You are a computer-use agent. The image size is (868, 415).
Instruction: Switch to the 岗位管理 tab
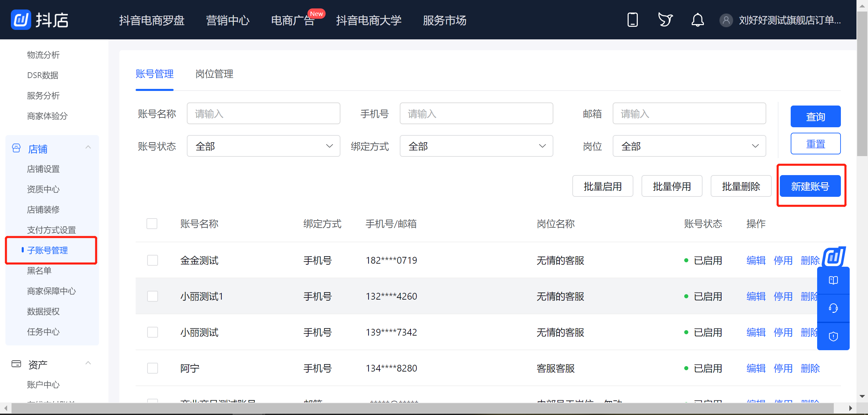pyautogui.click(x=214, y=74)
